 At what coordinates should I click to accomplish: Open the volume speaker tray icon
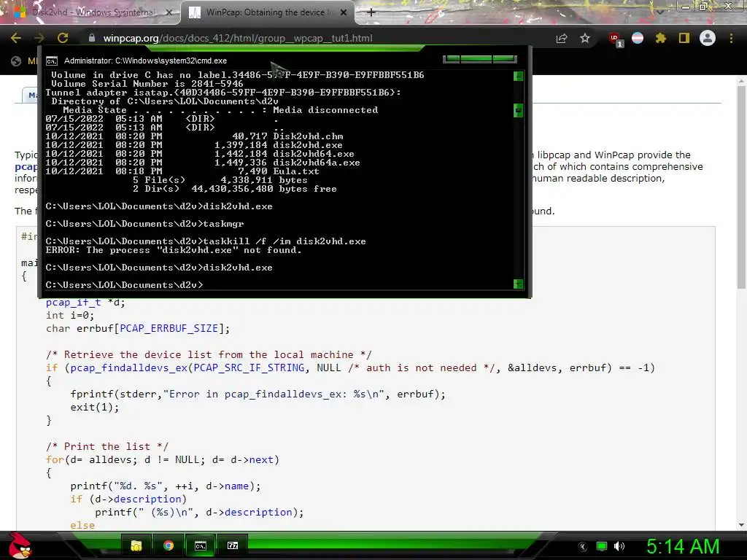(x=619, y=547)
